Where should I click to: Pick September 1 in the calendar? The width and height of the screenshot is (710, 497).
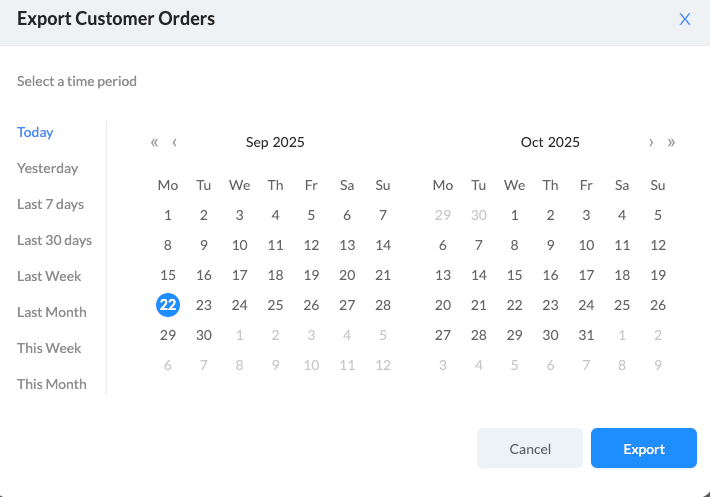pos(168,215)
